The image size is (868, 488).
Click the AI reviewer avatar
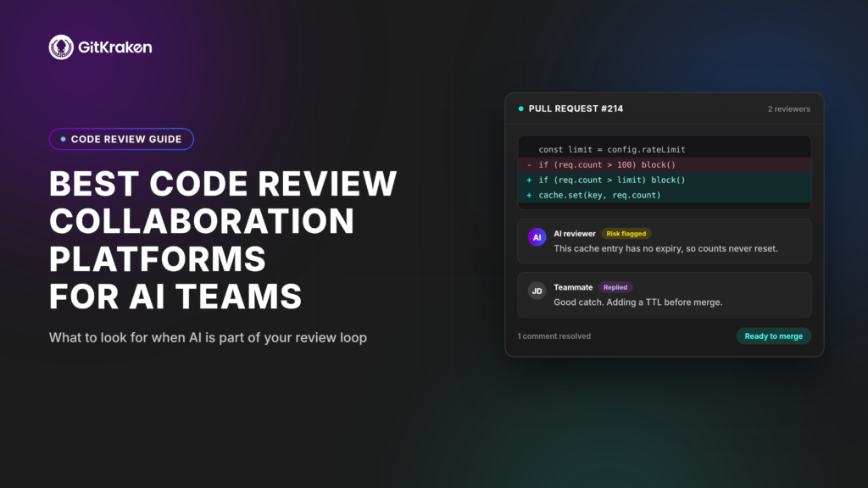537,237
